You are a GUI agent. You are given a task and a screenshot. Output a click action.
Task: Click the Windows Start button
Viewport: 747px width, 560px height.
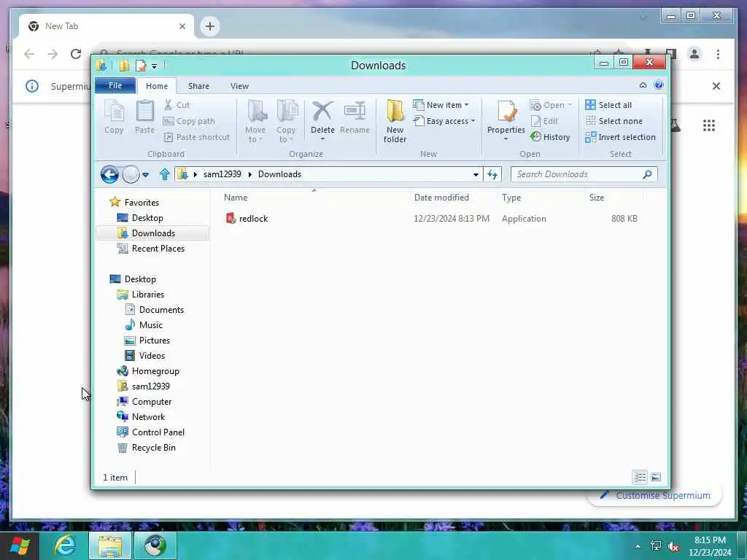(x=20, y=545)
